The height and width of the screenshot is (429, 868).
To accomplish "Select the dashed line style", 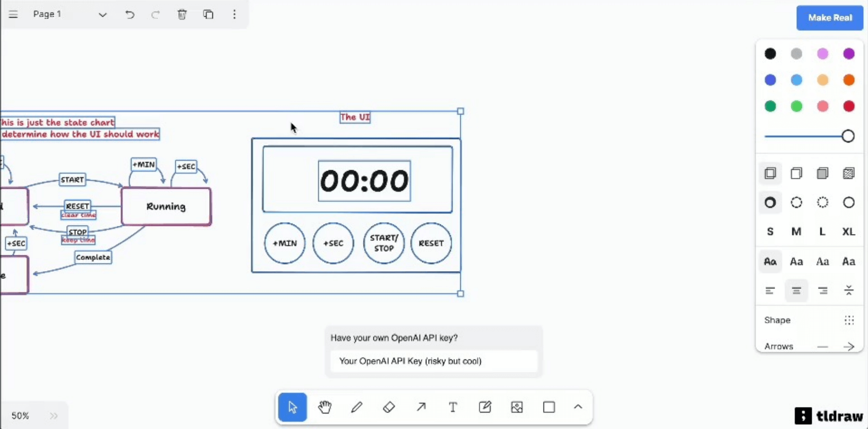I will [x=797, y=203].
